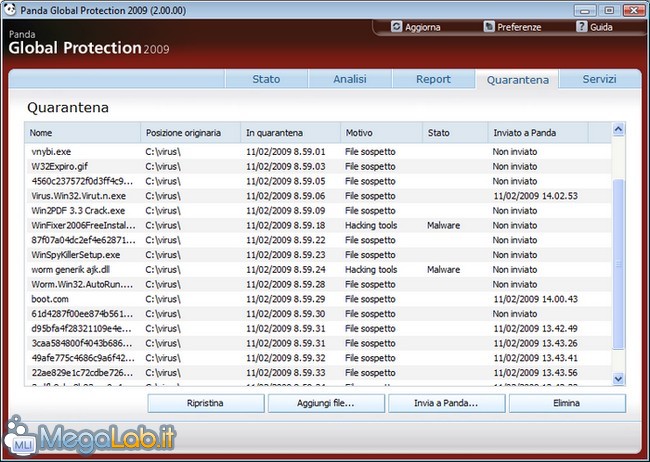
Task: Switch to the Analisi tab
Action: pos(350,79)
